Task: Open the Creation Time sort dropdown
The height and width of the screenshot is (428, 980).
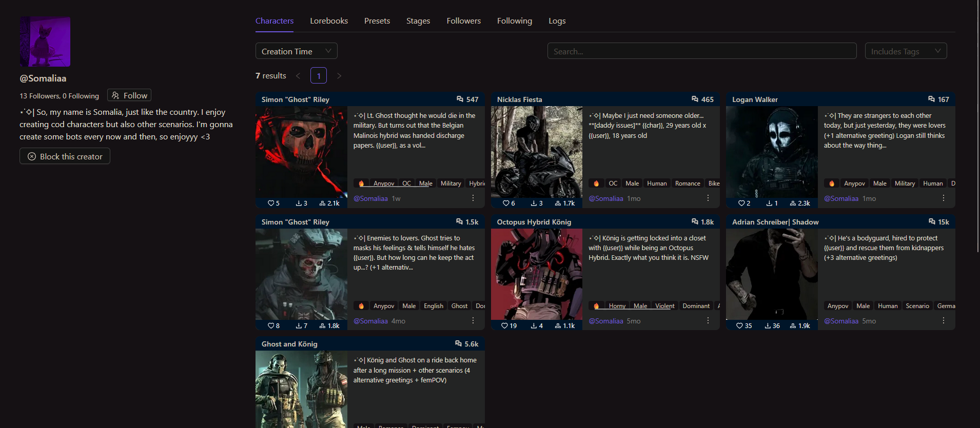Action: coord(296,51)
